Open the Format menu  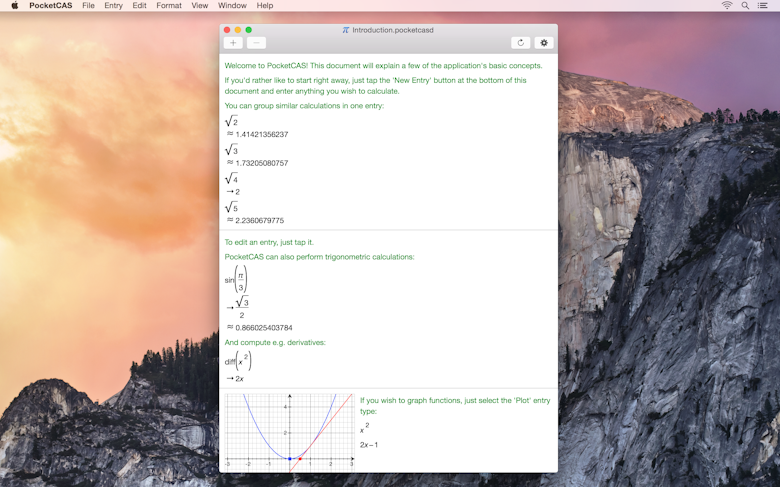coord(169,5)
